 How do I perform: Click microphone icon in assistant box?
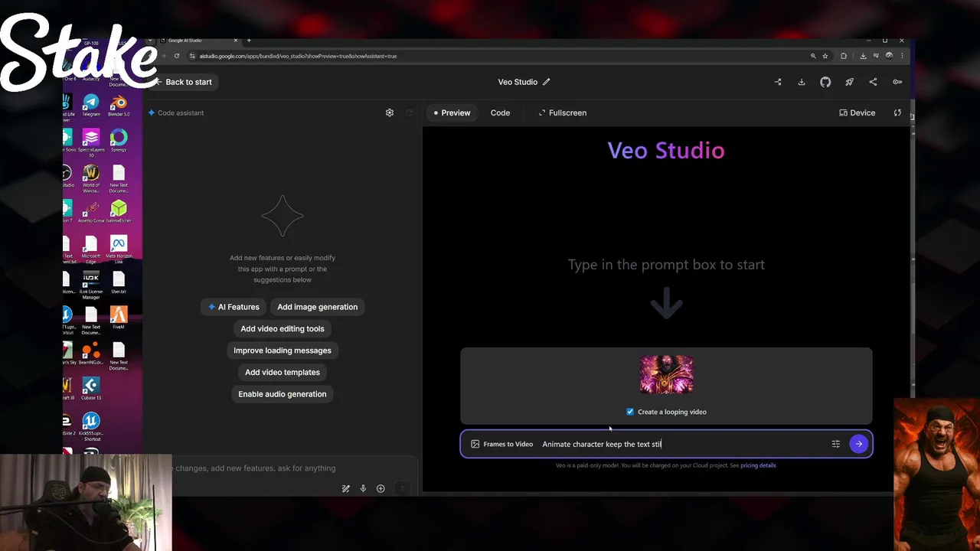point(363,488)
